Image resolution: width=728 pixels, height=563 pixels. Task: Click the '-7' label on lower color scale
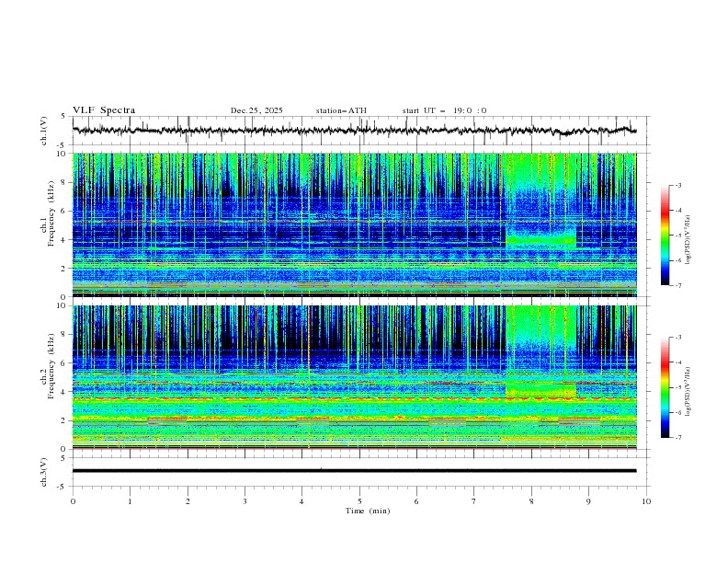[x=677, y=437]
